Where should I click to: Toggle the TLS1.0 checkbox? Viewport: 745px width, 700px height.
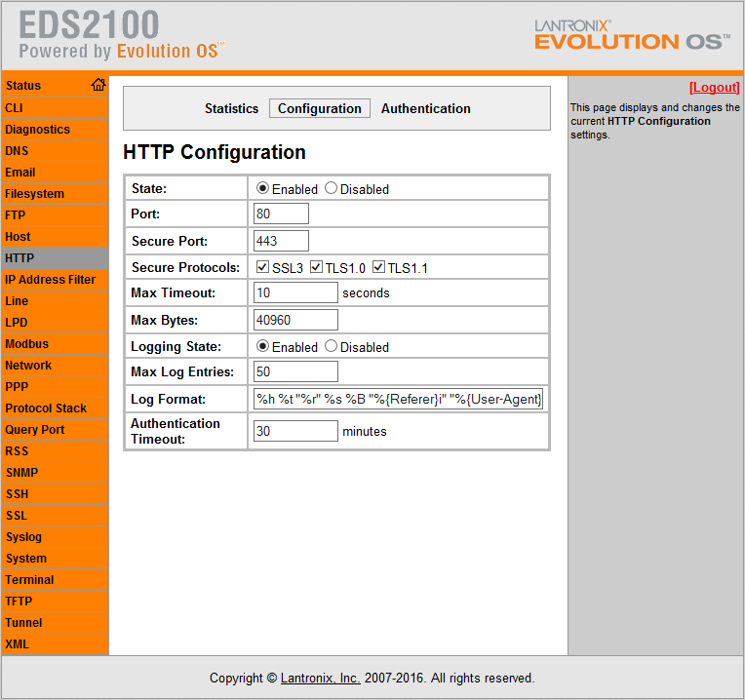pos(316,267)
